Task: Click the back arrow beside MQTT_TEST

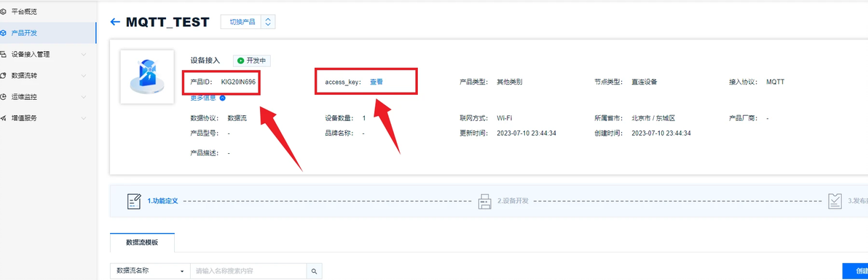Action: pyautogui.click(x=115, y=22)
